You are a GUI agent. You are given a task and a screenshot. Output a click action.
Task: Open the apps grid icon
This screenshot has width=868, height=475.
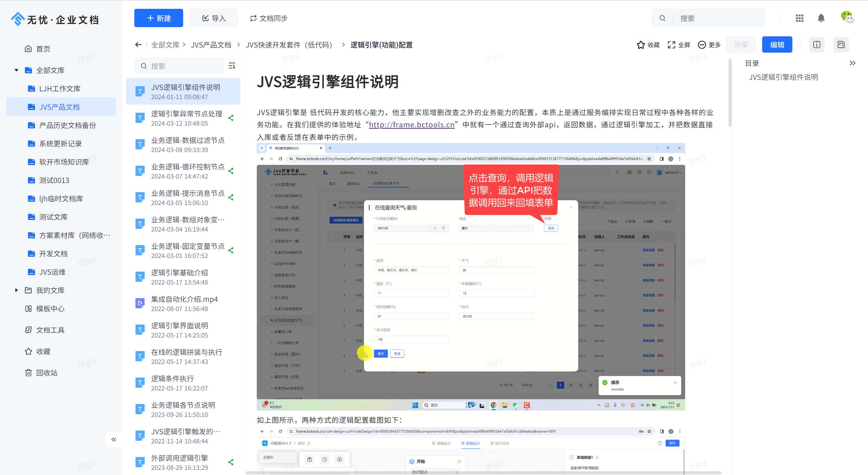click(x=799, y=18)
